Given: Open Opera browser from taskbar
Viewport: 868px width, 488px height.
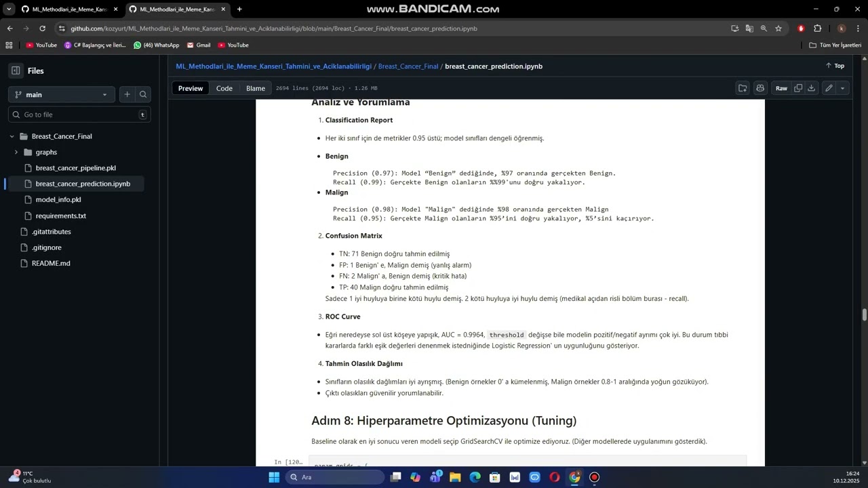Looking at the screenshot, I should click(x=555, y=477).
